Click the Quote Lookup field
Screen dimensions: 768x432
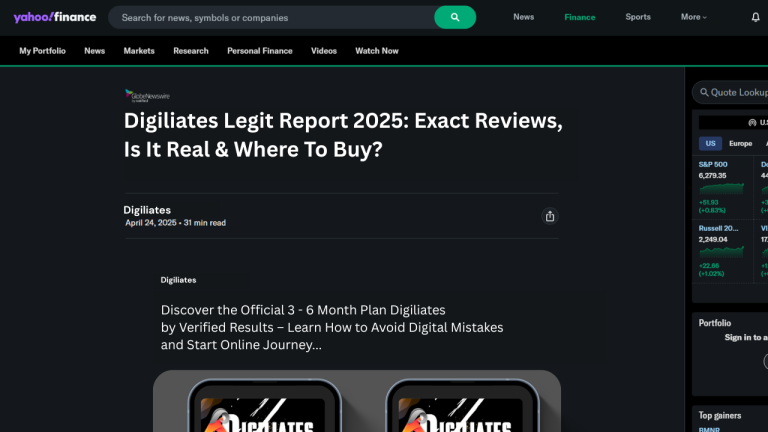pyautogui.click(x=731, y=92)
